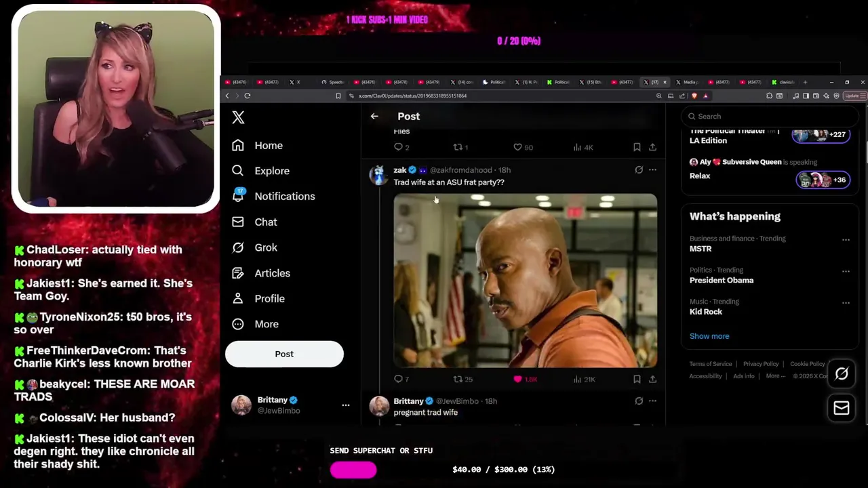Viewport: 868px width, 488px height.
Task: Open Articles in the sidebar
Action: 261,273
